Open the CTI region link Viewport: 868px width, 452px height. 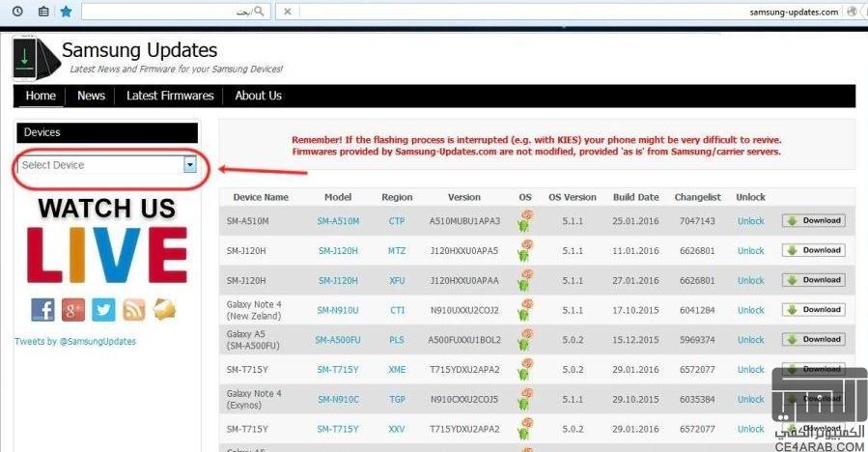[x=397, y=311]
